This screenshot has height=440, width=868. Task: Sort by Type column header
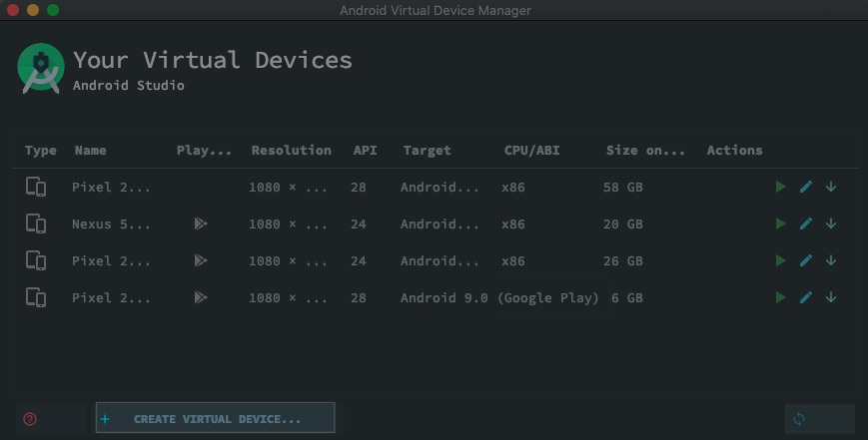pos(40,151)
